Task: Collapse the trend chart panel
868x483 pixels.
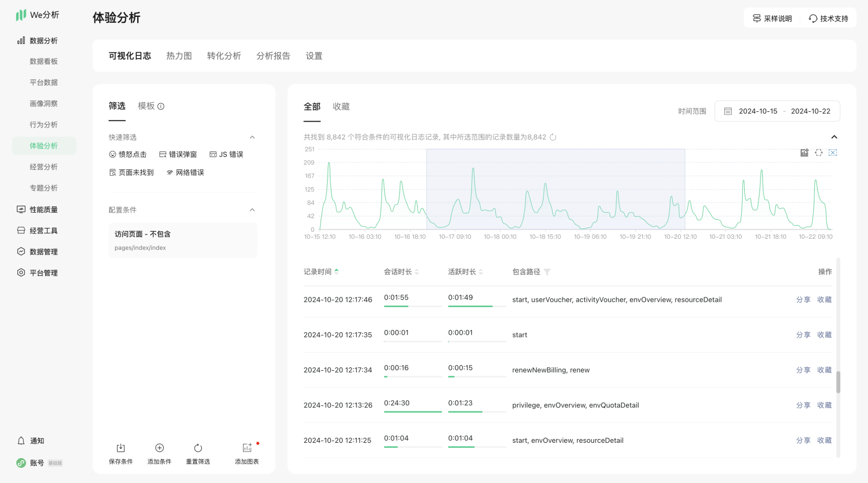Action: tap(834, 137)
